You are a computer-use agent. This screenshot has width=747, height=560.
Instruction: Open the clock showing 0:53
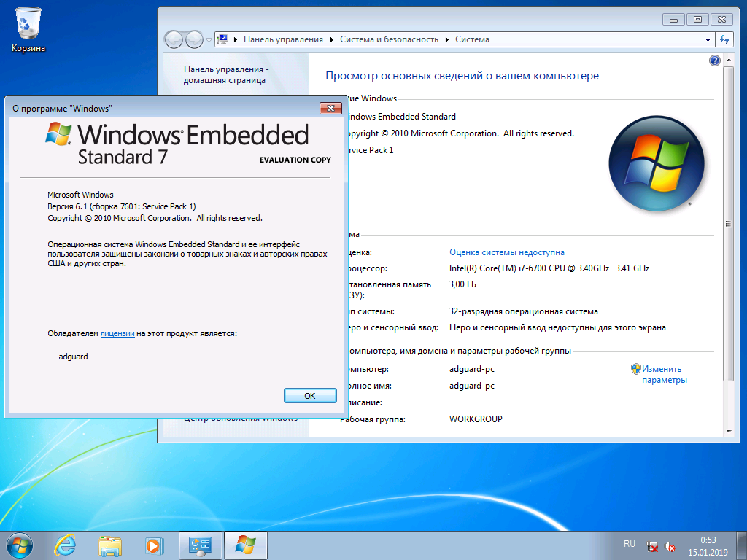pyautogui.click(x=708, y=540)
